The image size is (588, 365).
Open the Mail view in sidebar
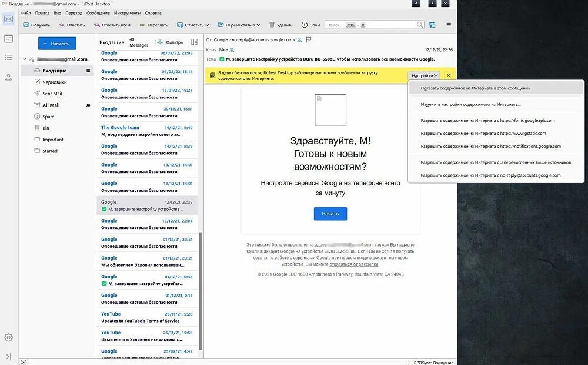[9, 19]
